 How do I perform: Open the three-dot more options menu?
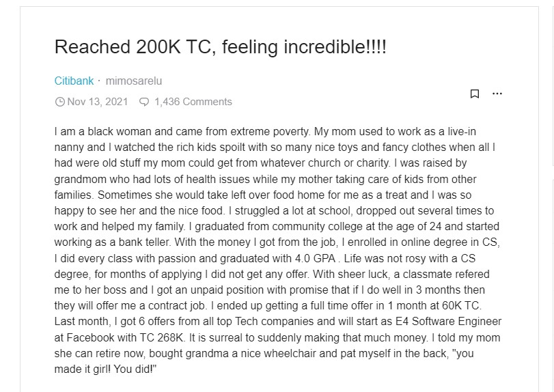pyautogui.click(x=497, y=94)
